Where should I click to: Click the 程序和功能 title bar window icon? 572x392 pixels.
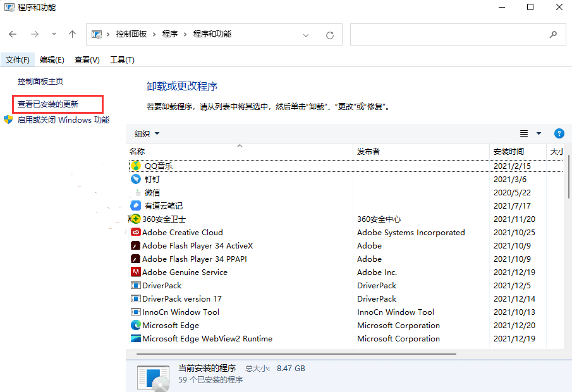[x=9, y=8]
